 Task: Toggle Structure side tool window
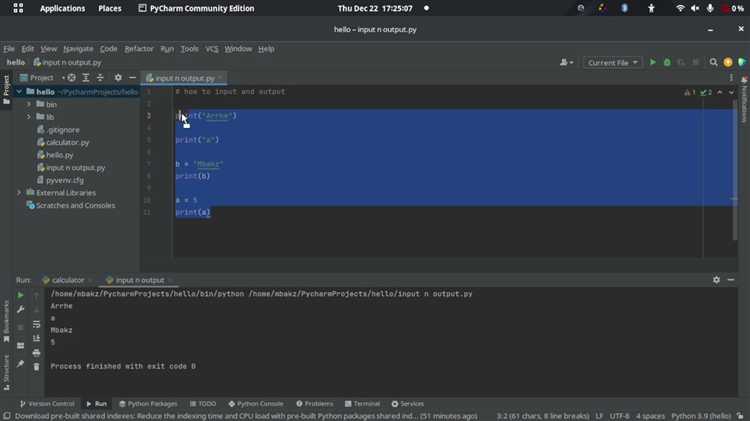(x=6, y=372)
